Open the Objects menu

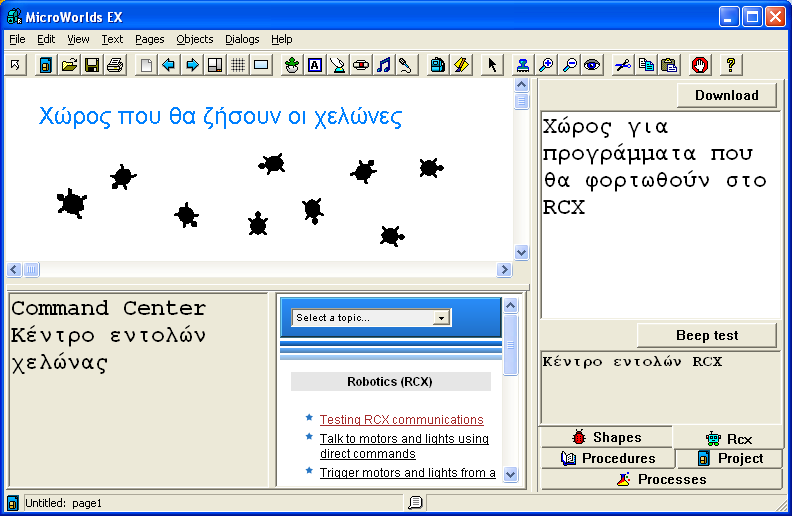click(194, 39)
